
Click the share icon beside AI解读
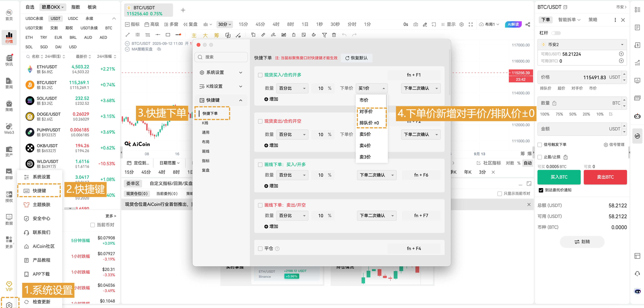[x=527, y=24]
